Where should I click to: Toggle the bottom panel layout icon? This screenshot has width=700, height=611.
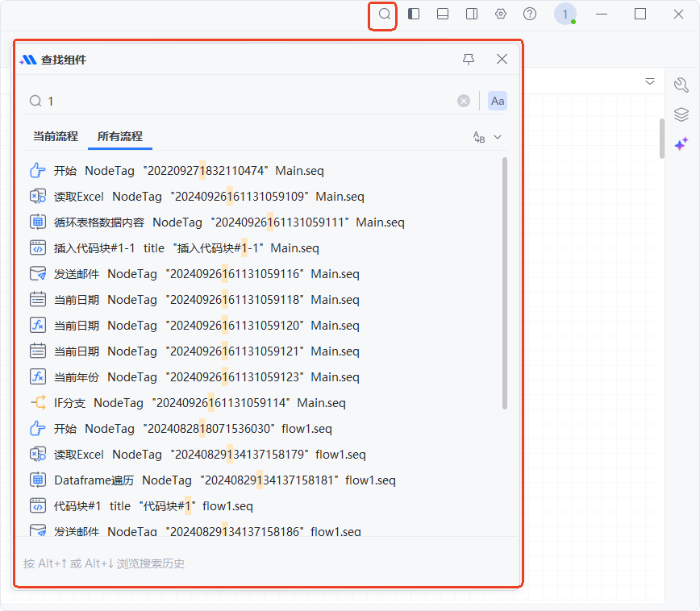tap(443, 14)
